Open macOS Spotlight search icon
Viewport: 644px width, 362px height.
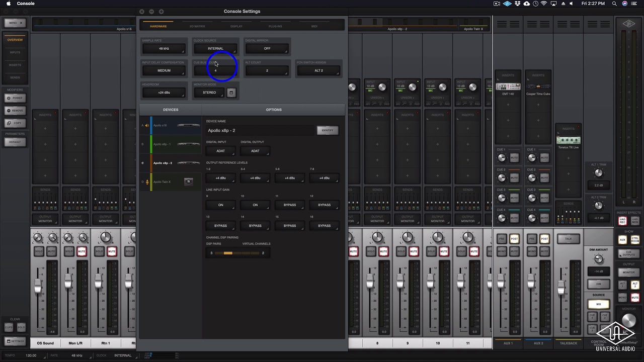point(614,4)
